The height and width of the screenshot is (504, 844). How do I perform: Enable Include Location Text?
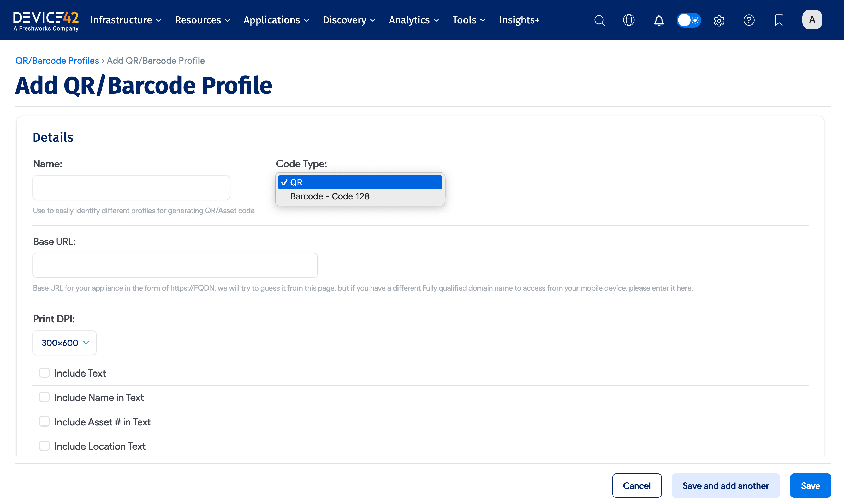coord(44,446)
